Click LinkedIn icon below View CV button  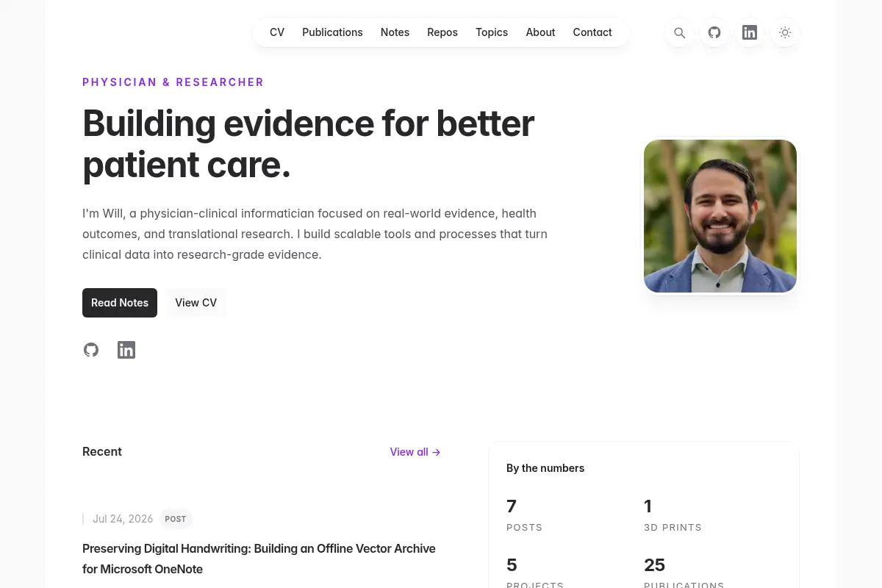(126, 350)
